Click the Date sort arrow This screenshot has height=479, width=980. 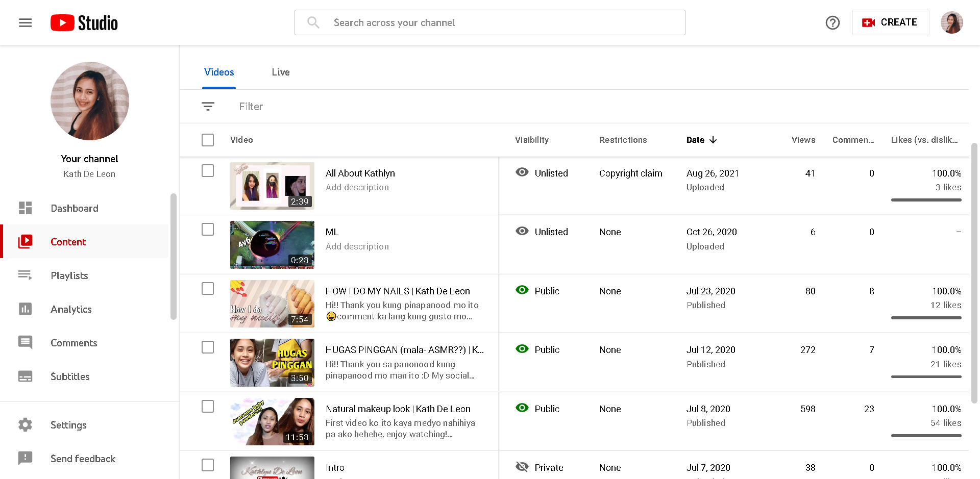click(713, 140)
